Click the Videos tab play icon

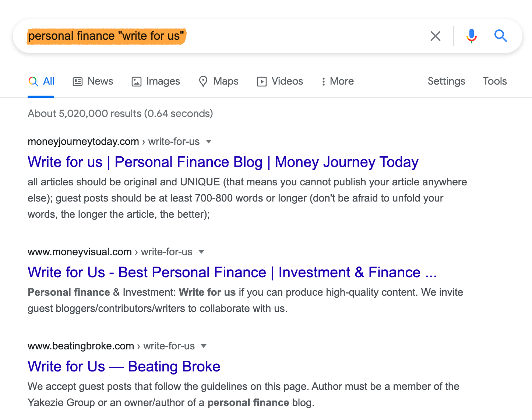tap(262, 81)
